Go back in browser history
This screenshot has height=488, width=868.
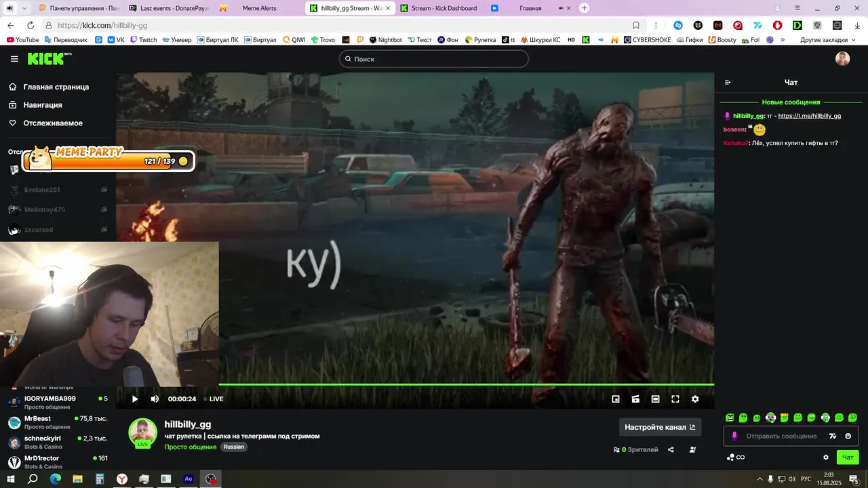click(x=10, y=25)
